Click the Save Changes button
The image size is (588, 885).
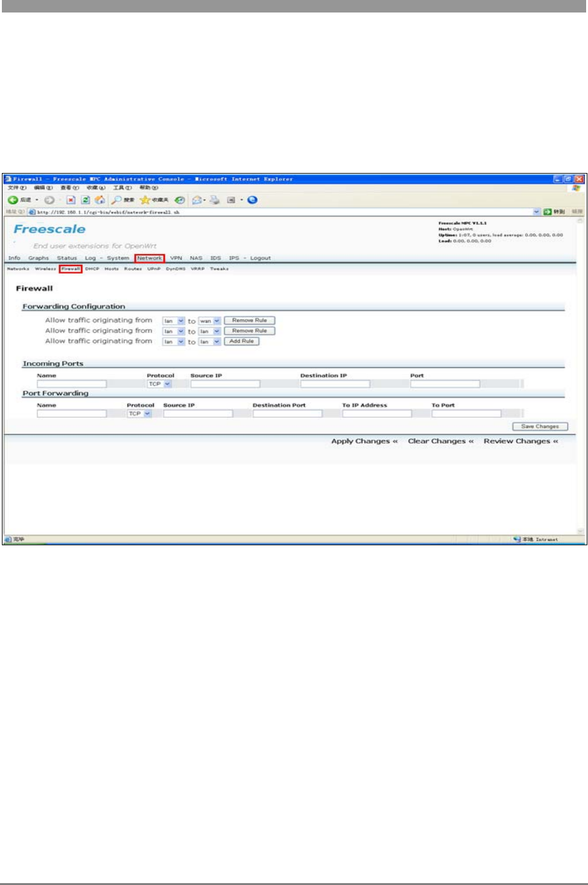pyautogui.click(x=540, y=427)
